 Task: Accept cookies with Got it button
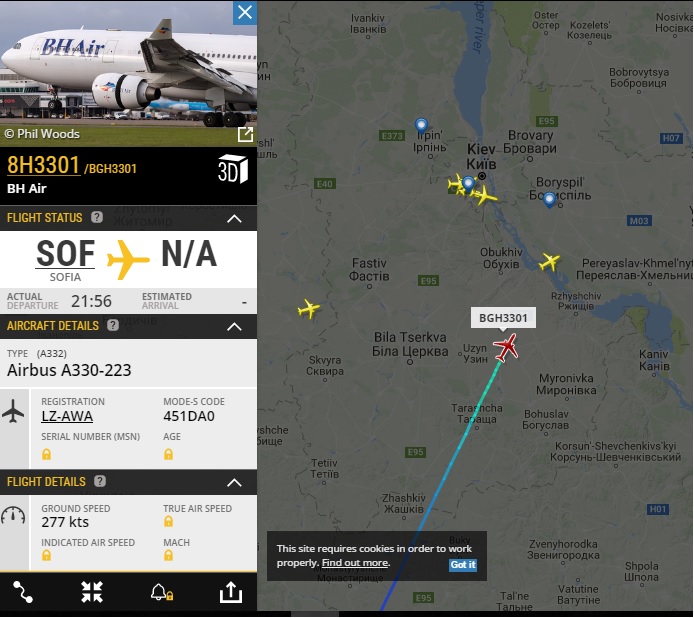point(463,564)
